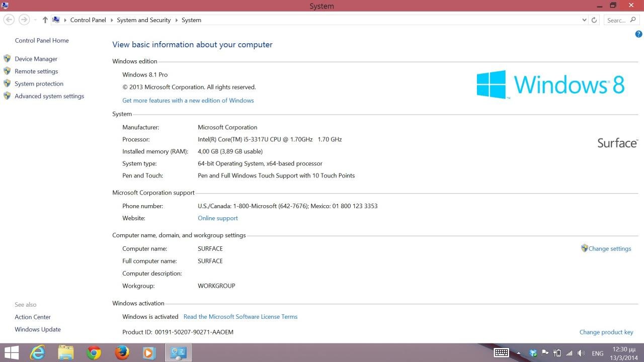Click the Refresh icon in address bar
The height and width of the screenshot is (362, 644).
tap(594, 20)
